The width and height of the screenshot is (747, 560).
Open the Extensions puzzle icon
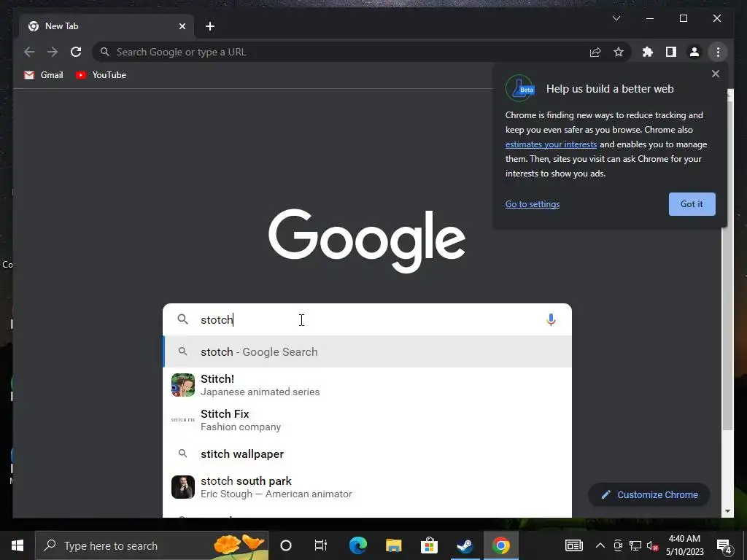click(x=648, y=52)
